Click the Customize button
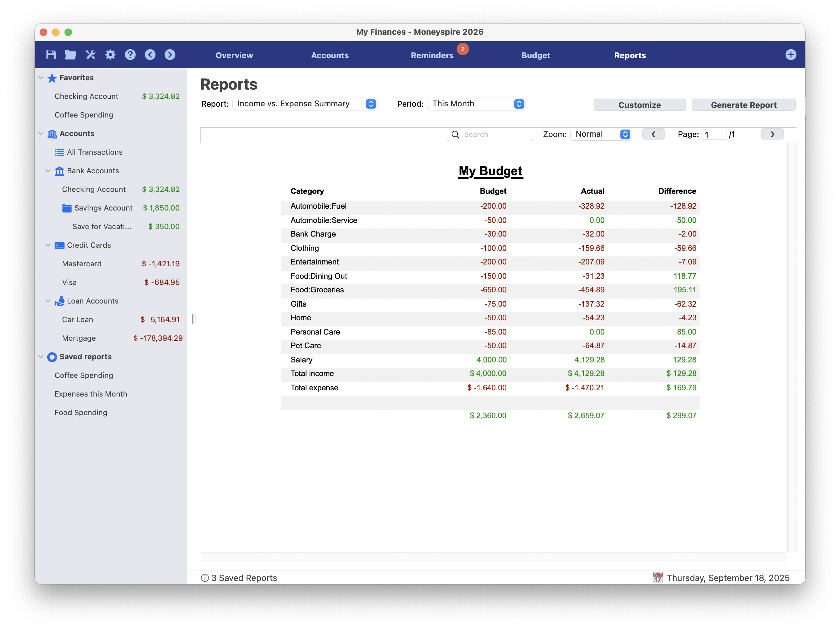This screenshot has width=840, height=630. 640,105
